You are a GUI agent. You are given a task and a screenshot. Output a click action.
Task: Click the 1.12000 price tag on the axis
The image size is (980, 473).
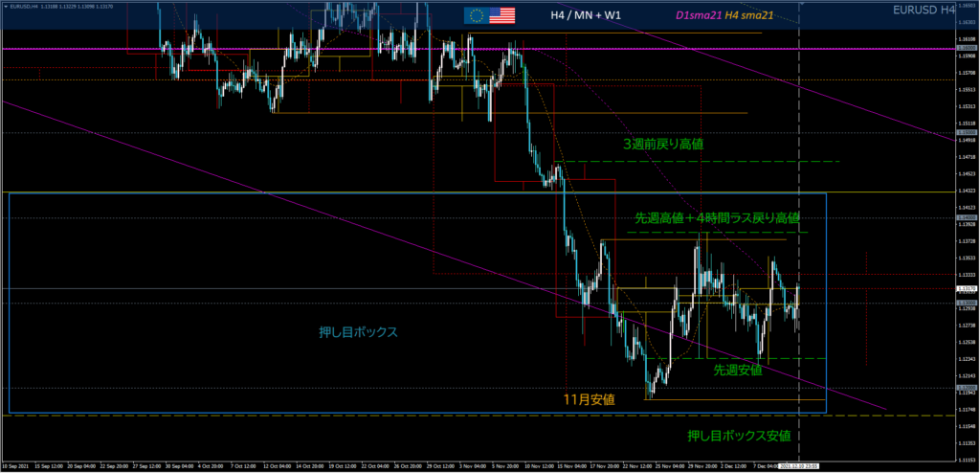pyautogui.click(x=967, y=387)
